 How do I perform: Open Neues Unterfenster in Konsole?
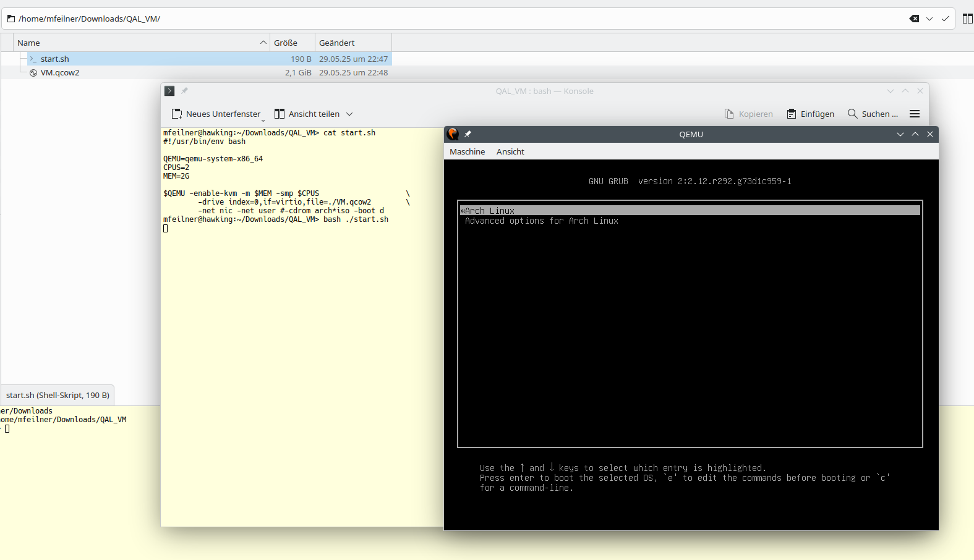pos(216,114)
